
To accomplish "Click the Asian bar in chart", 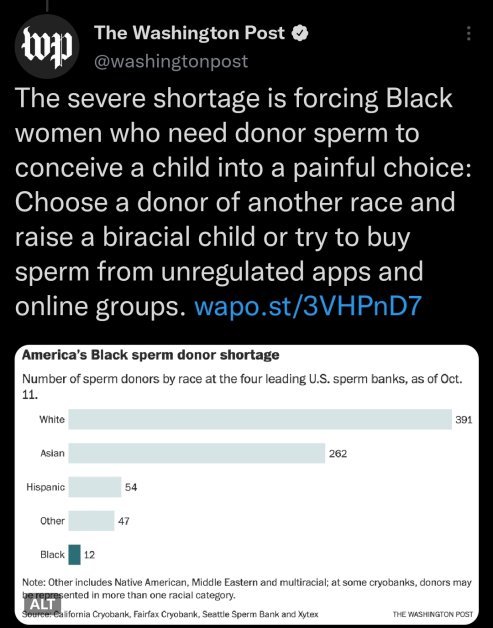I will tap(197, 453).
